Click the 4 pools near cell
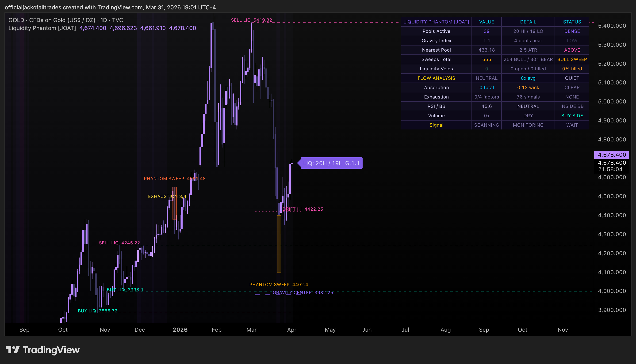 (x=528, y=41)
